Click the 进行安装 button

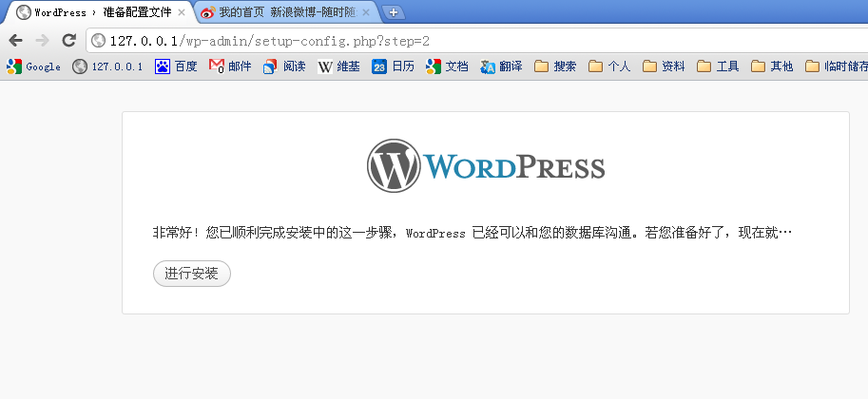coord(191,274)
